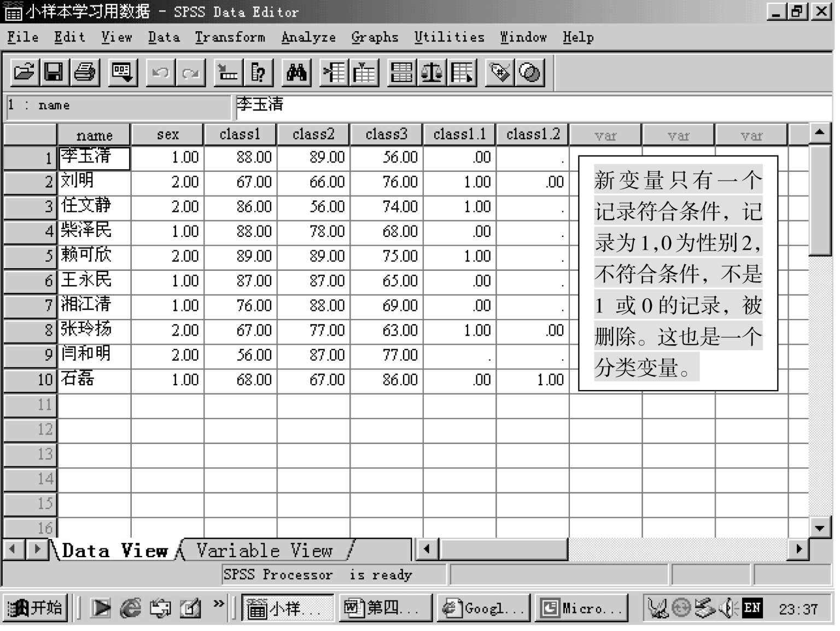Open the Transform menu
The image size is (840, 631).
230,37
